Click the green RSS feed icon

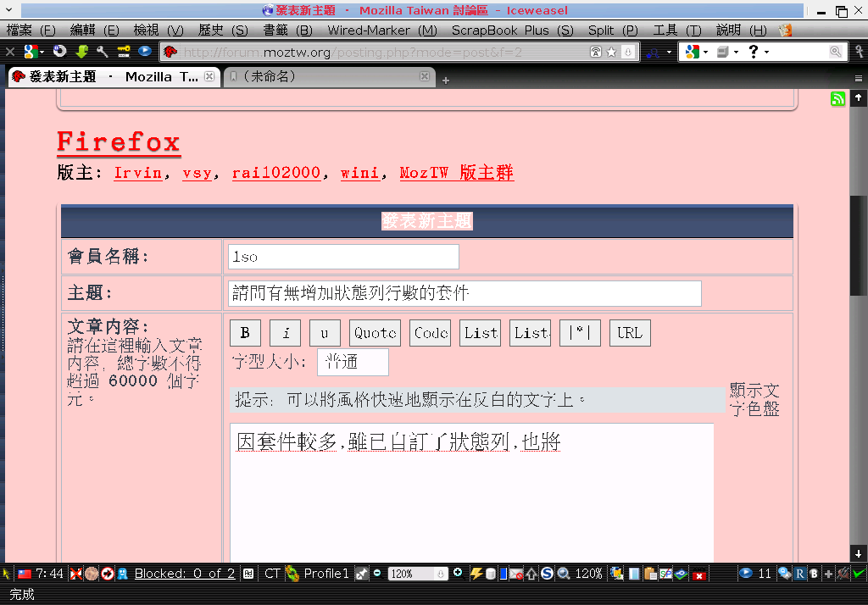tap(838, 99)
